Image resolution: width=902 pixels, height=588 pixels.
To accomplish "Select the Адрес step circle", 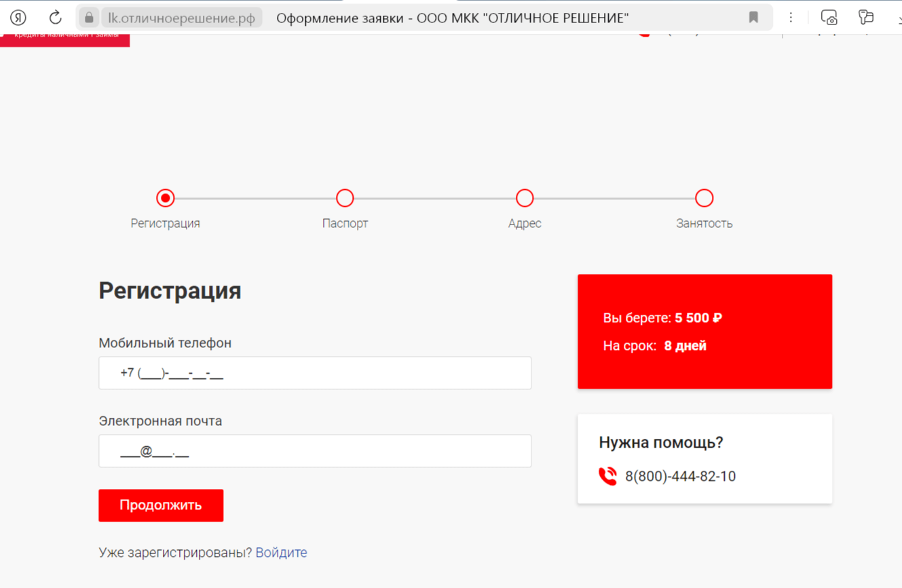I will point(525,198).
